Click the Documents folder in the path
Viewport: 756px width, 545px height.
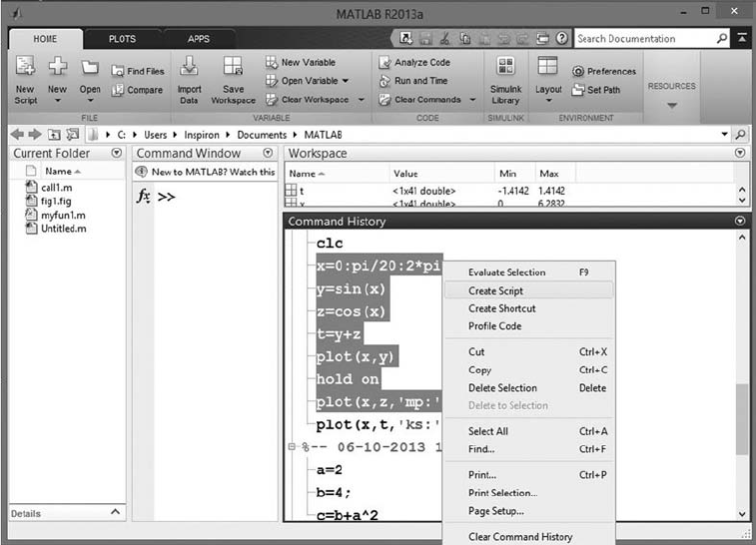click(262, 135)
